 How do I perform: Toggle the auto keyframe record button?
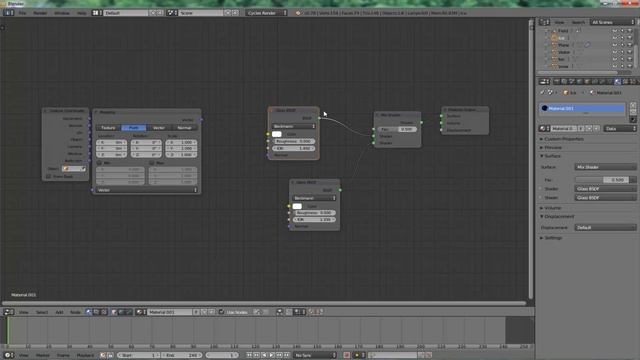(x=347, y=355)
